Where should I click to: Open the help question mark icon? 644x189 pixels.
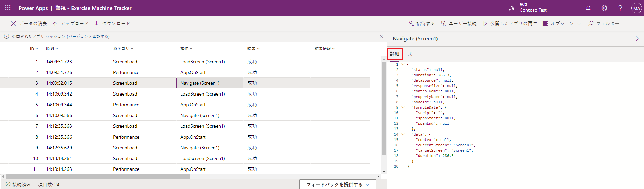click(x=620, y=8)
